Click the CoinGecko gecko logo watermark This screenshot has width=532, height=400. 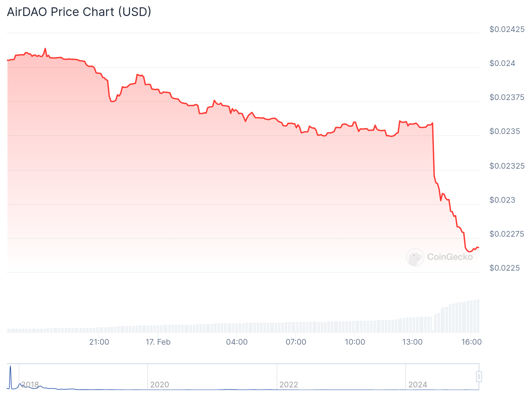coord(415,257)
